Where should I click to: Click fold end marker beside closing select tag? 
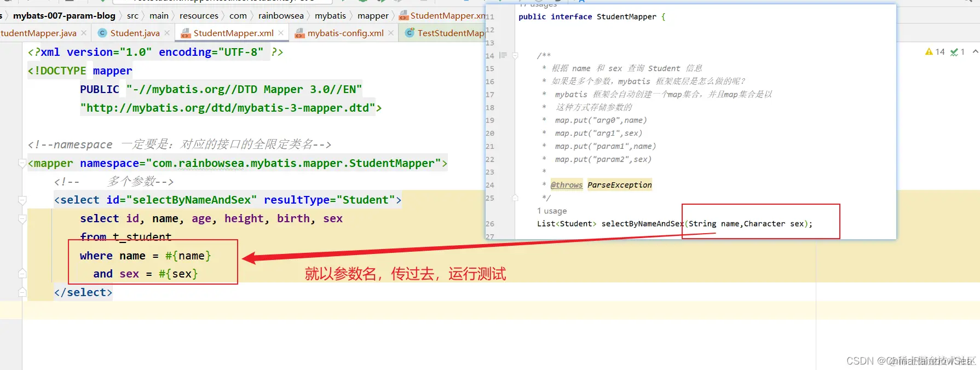pos(22,292)
